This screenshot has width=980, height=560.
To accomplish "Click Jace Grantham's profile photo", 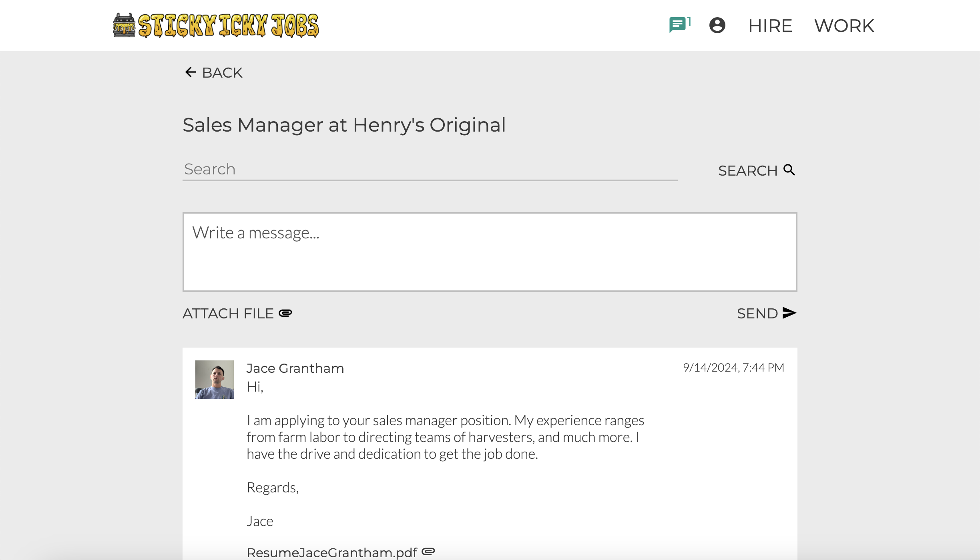I will click(214, 379).
